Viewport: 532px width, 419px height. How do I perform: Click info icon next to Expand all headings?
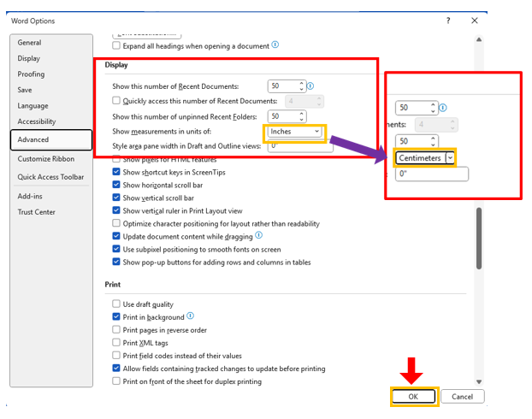click(x=275, y=44)
